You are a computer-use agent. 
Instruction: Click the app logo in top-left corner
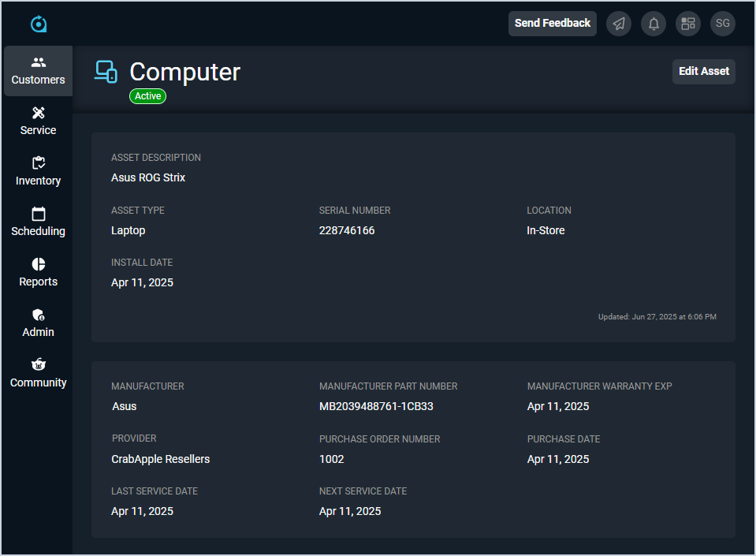tap(39, 24)
